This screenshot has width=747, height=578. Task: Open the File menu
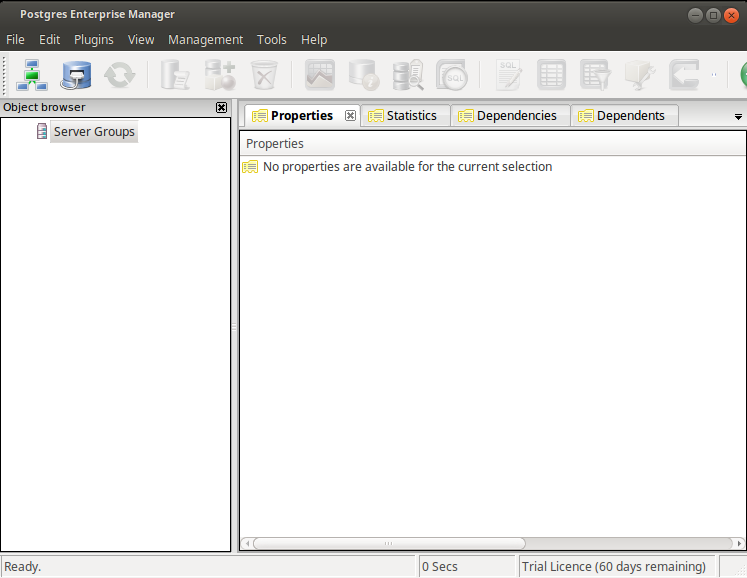coord(15,40)
